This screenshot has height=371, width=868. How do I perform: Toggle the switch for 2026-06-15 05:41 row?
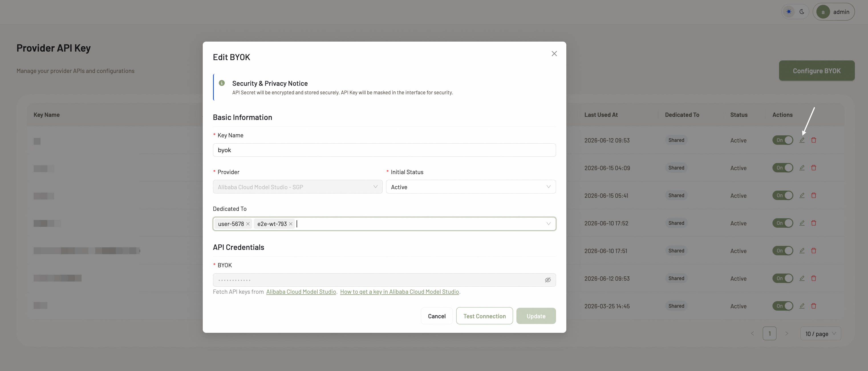(x=783, y=195)
